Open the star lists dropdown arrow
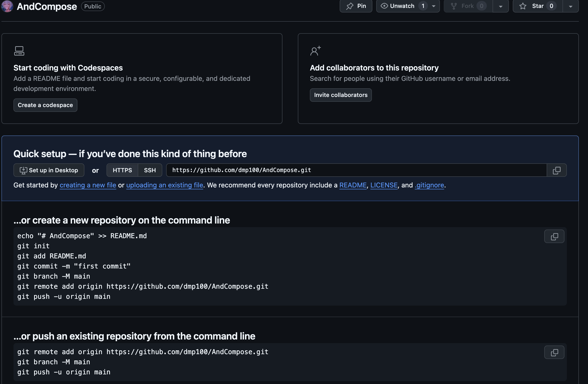 pos(570,6)
